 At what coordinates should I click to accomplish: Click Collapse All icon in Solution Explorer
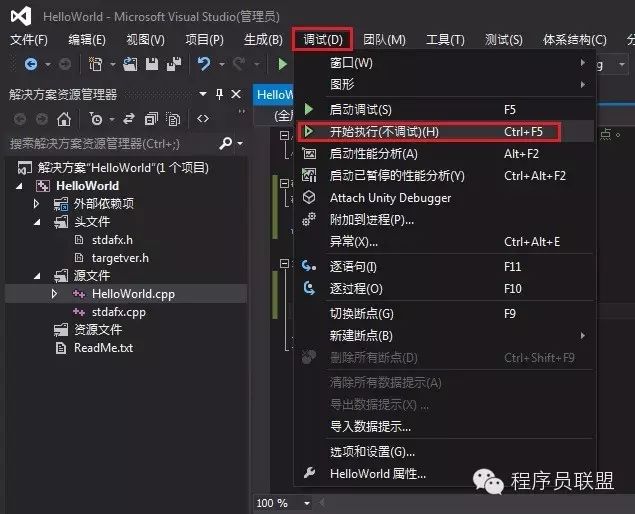pyautogui.click(x=151, y=119)
